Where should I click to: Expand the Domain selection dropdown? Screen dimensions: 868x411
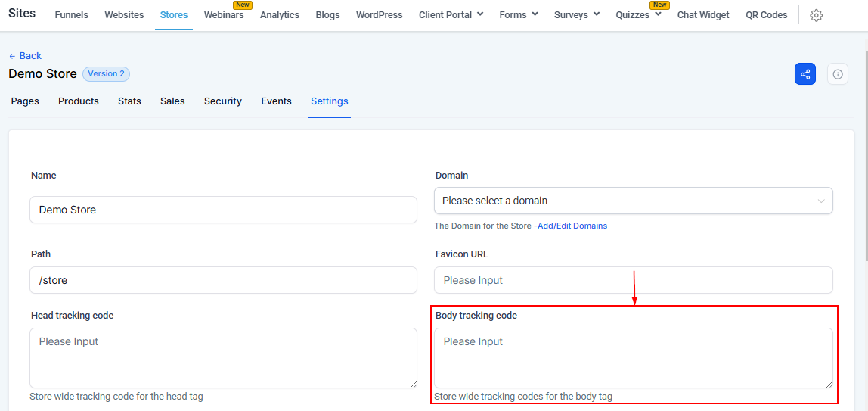click(x=633, y=201)
